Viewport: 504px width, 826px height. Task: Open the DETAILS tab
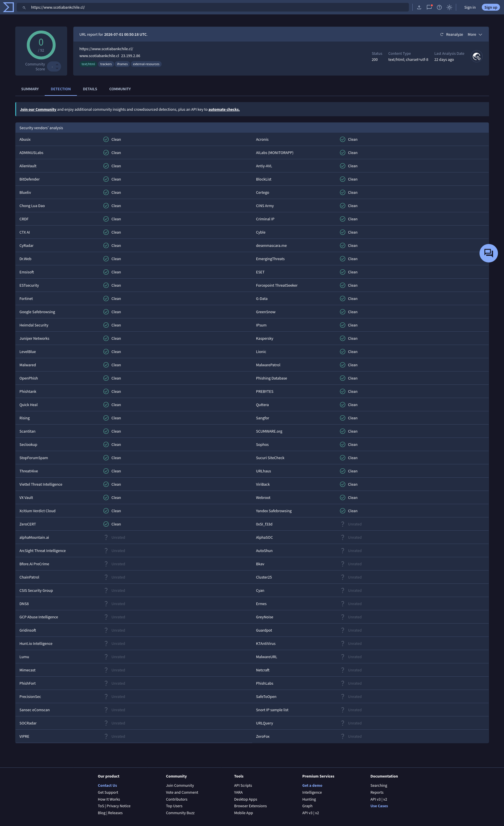[x=90, y=89]
